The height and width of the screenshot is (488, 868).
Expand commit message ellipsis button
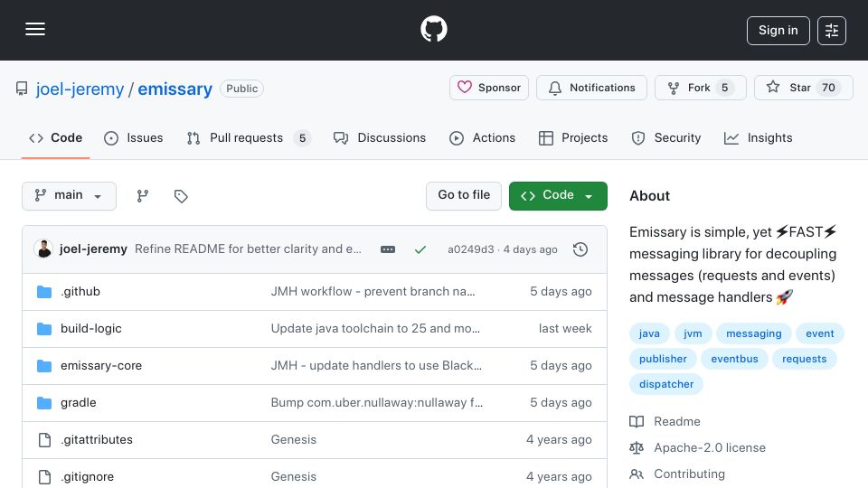(x=388, y=249)
